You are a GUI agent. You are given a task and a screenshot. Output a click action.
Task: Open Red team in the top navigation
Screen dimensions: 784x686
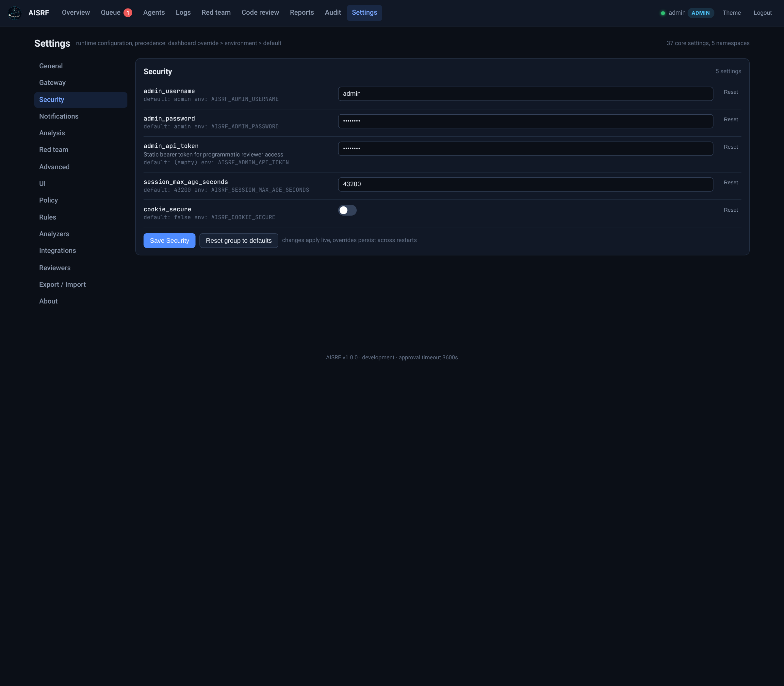tap(216, 13)
